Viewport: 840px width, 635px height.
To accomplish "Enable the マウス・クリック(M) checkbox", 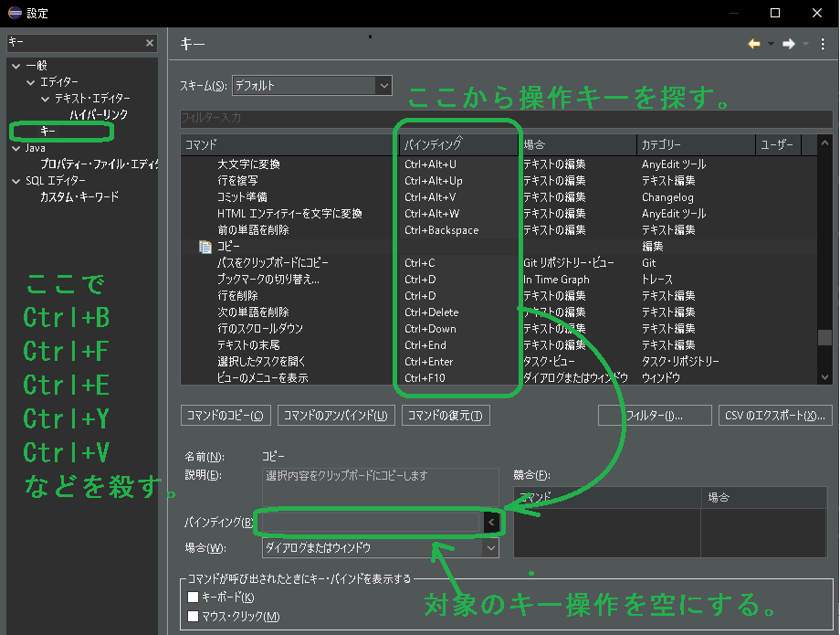I will click(194, 616).
